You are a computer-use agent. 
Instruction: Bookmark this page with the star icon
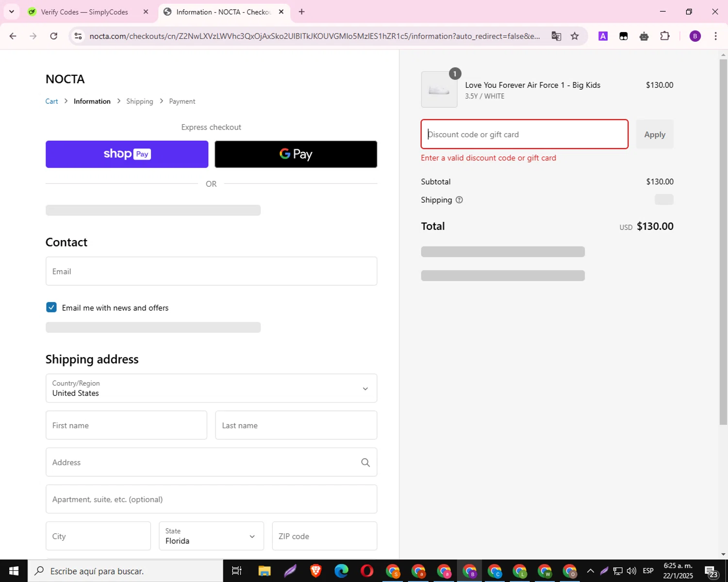tap(575, 36)
